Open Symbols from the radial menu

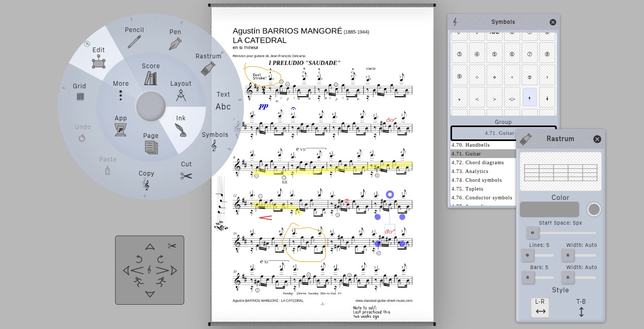pyautogui.click(x=215, y=141)
